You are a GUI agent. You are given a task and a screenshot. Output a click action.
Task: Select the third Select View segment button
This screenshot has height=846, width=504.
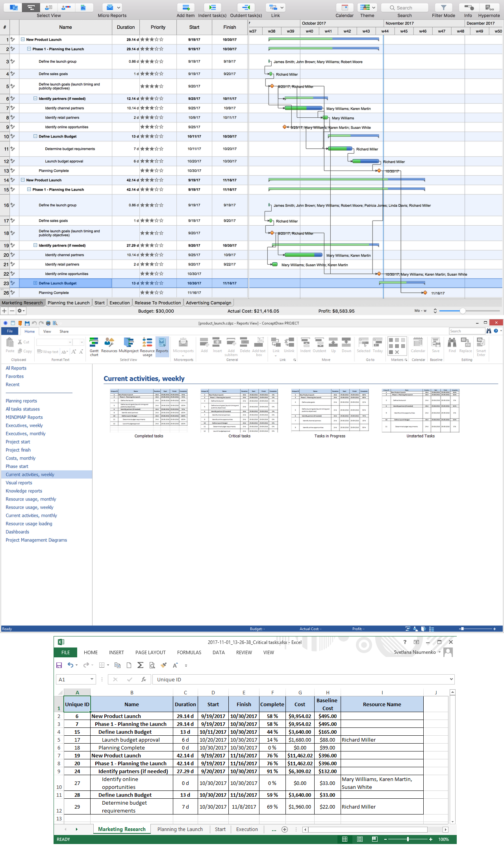pyautogui.click(x=49, y=7)
